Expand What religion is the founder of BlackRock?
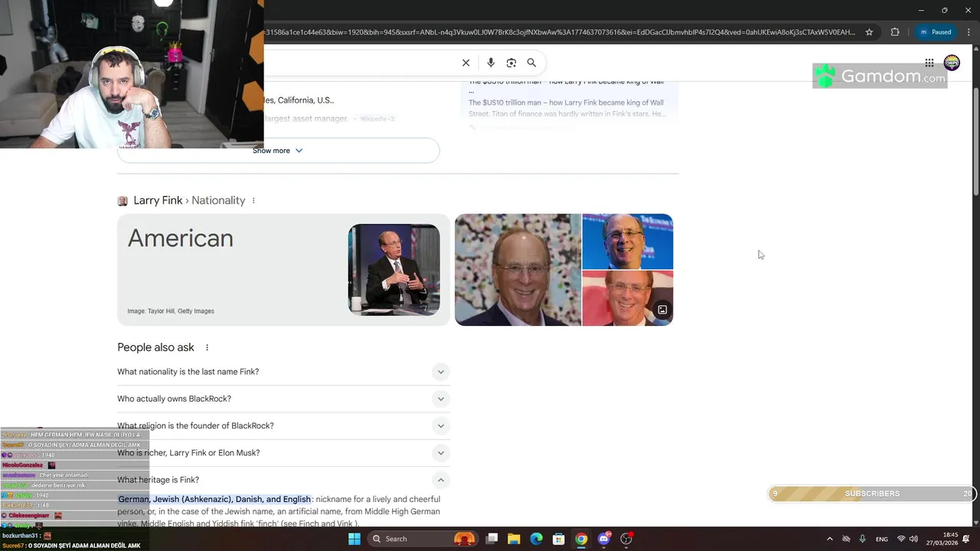The image size is (980, 551). coord(283,425)
